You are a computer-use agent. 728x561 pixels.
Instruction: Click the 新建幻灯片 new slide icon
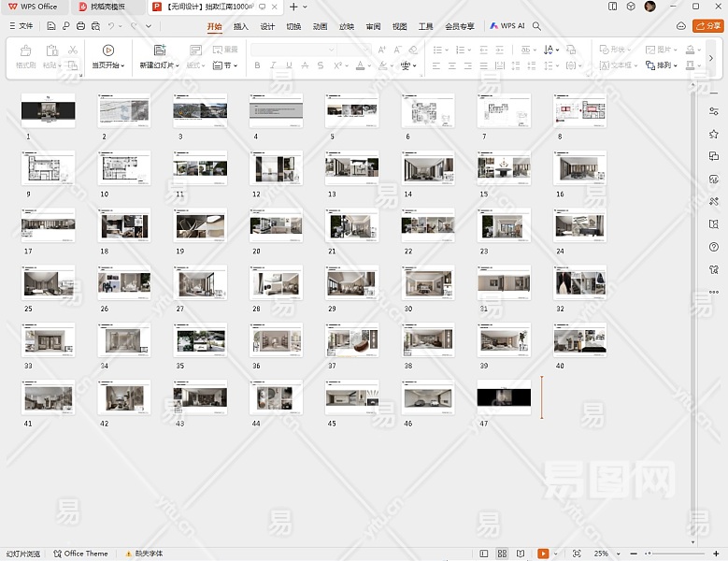159,50
